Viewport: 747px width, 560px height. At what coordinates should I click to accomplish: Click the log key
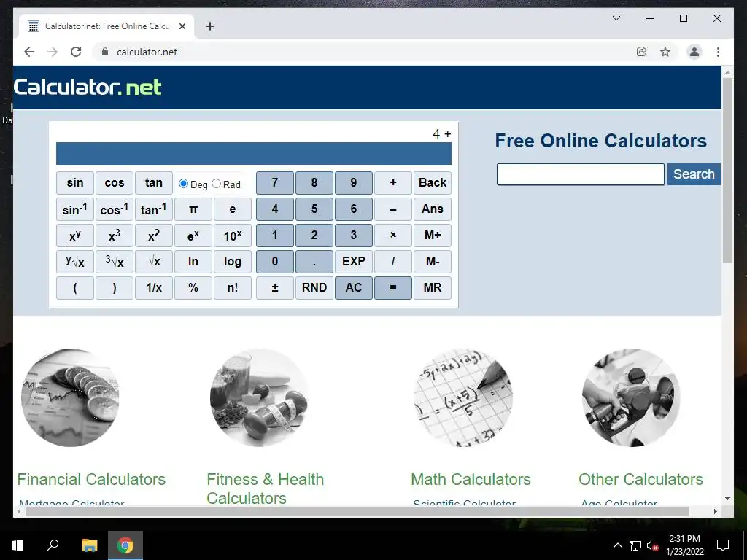point(233,262)
